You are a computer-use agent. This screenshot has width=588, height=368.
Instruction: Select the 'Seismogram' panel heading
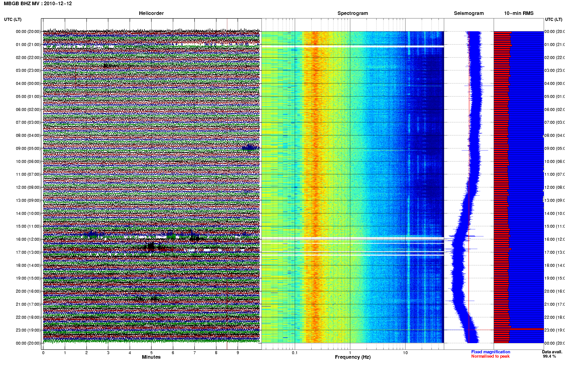point(469,13)
